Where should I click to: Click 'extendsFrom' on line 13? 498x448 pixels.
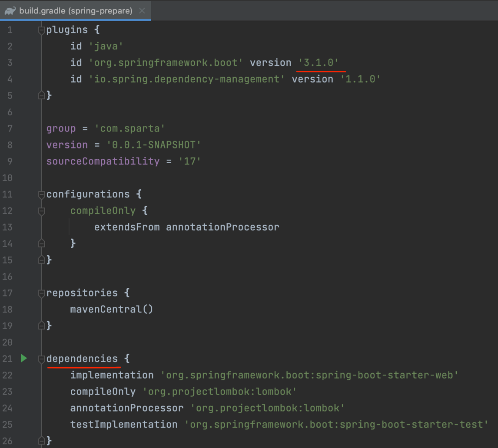tap(127, 227)
